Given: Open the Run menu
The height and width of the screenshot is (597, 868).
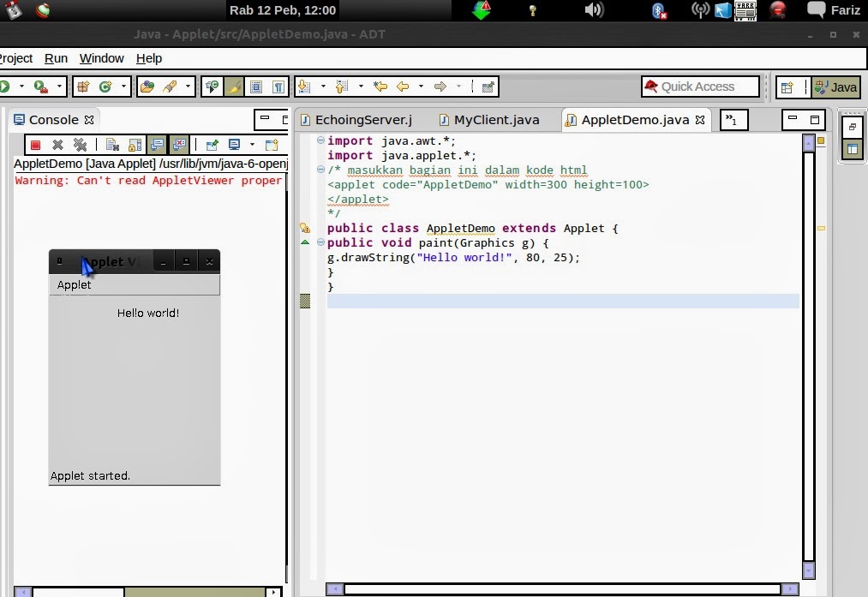Looking at the screenshot, I should (56, 58).
